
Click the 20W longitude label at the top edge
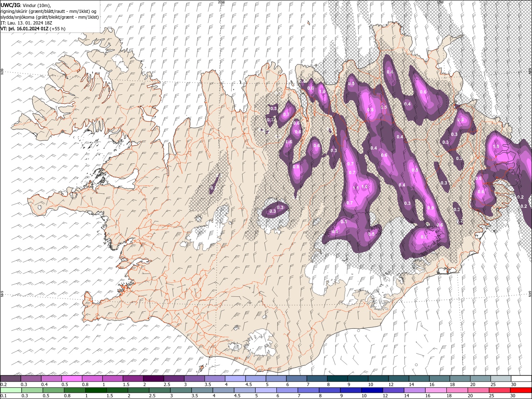221,2
